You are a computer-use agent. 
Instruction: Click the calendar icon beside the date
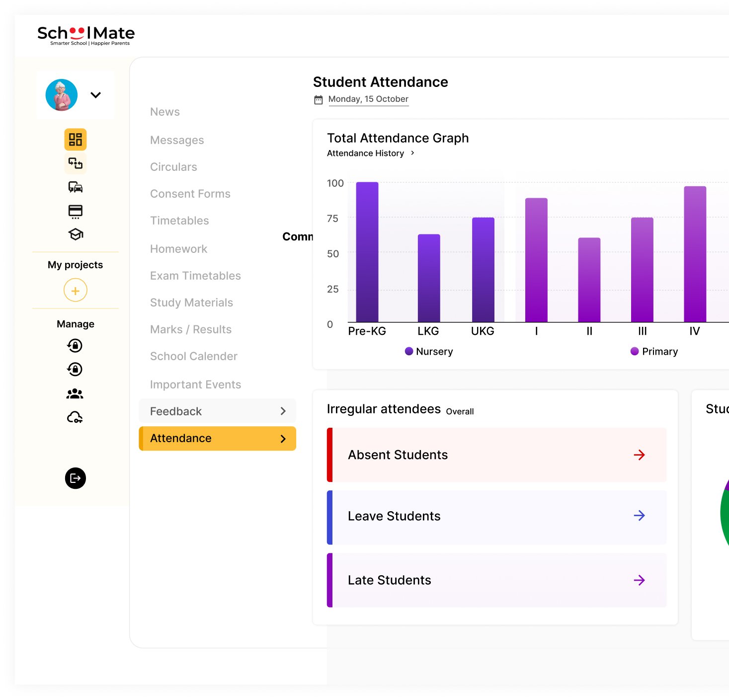[319, 100]
